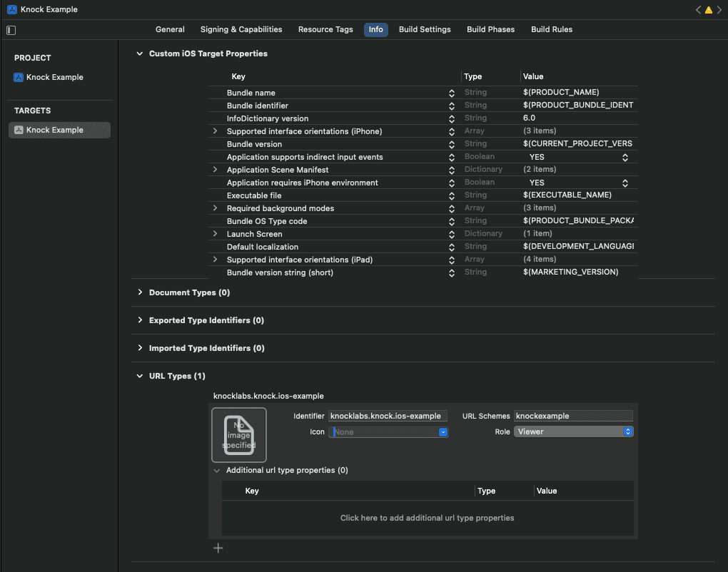
Task: Select the Knock Example target icon
Action: [x=19, y=129]
